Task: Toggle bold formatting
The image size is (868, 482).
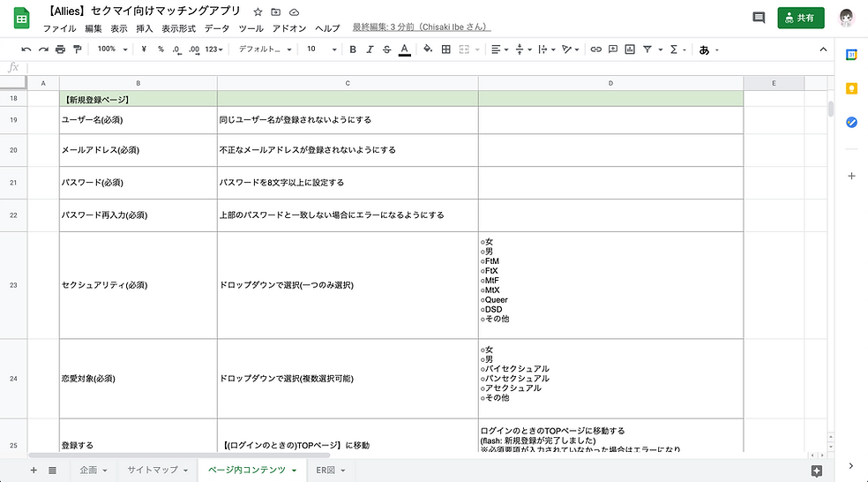Action: (353, 49)
